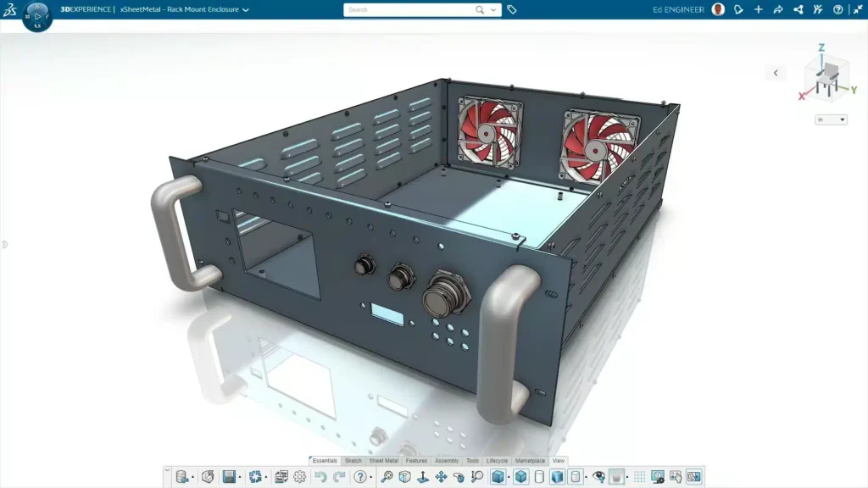Open the units dropdown showing 'in'
Screen dimensions: 868x488
click(x=832, y=119)
